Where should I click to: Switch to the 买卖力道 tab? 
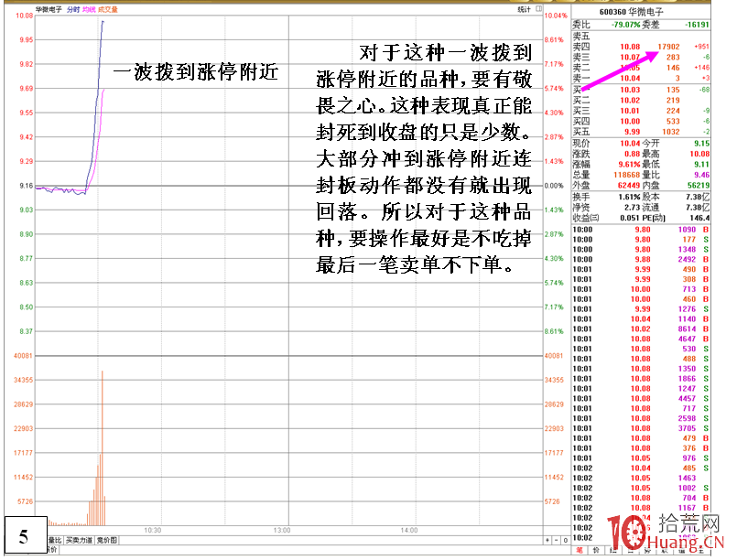tap(79, 540)
